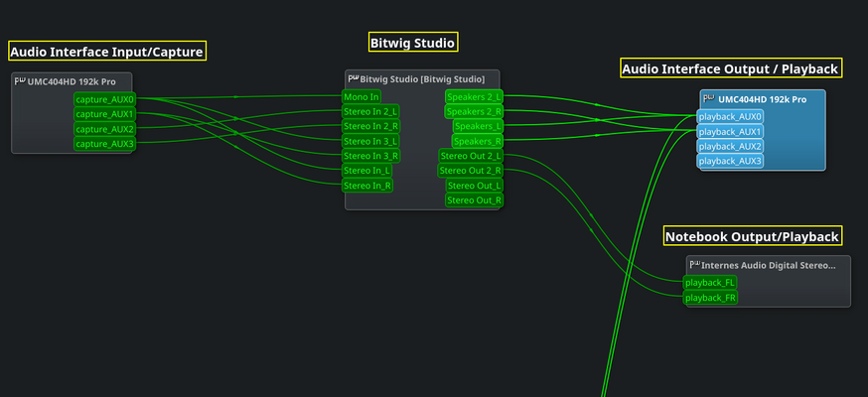This screenshot has width=868, height=397.
Task: Select the Bitwig Studio [Bitwig Studio] node title
Action: pos(422,79)
